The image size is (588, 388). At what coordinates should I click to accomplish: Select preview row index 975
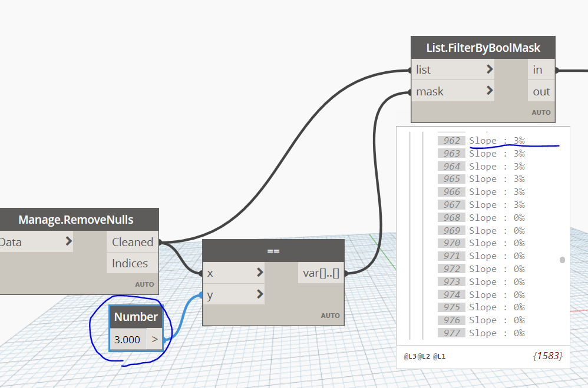point(451,307)
